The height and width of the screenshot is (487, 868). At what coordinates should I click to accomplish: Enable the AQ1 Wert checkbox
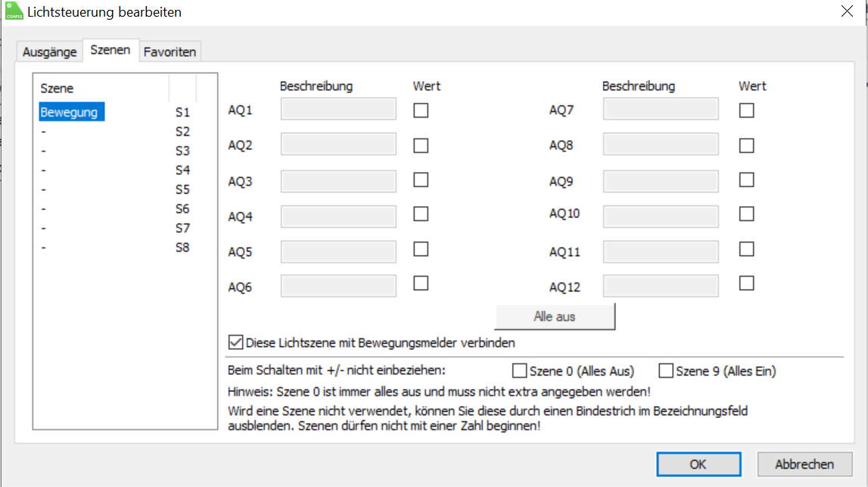click(x=421, y=111)
